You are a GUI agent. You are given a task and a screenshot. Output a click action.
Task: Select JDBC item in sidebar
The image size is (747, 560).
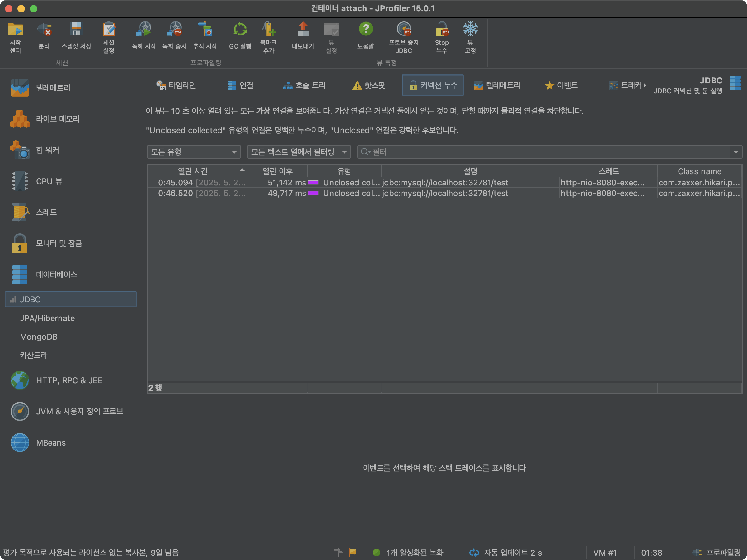71,299
